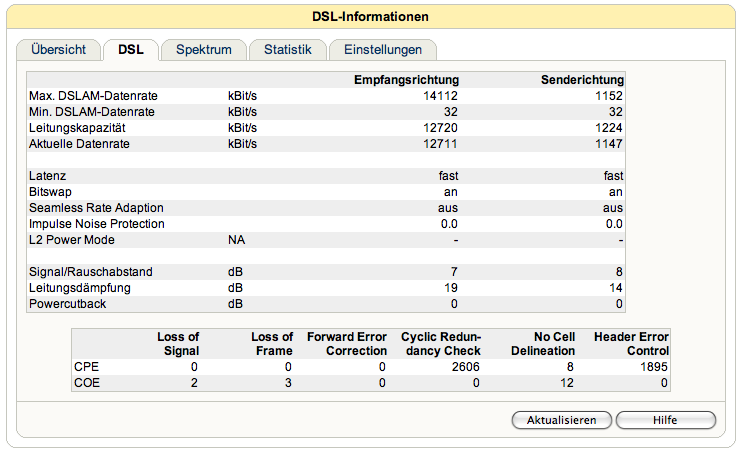Click the Aktualisieren button

561,420
